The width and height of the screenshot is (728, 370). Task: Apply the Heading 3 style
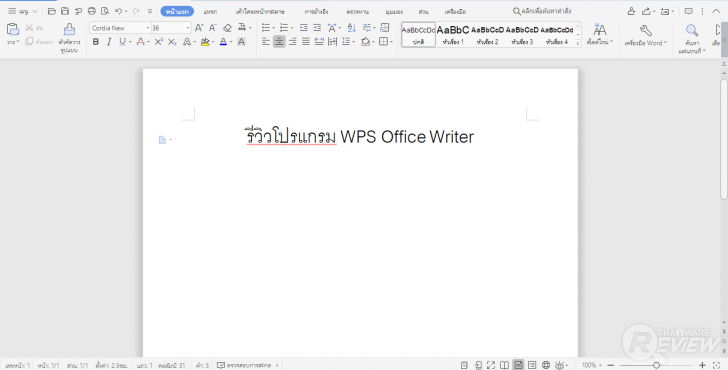pos(522,34)
